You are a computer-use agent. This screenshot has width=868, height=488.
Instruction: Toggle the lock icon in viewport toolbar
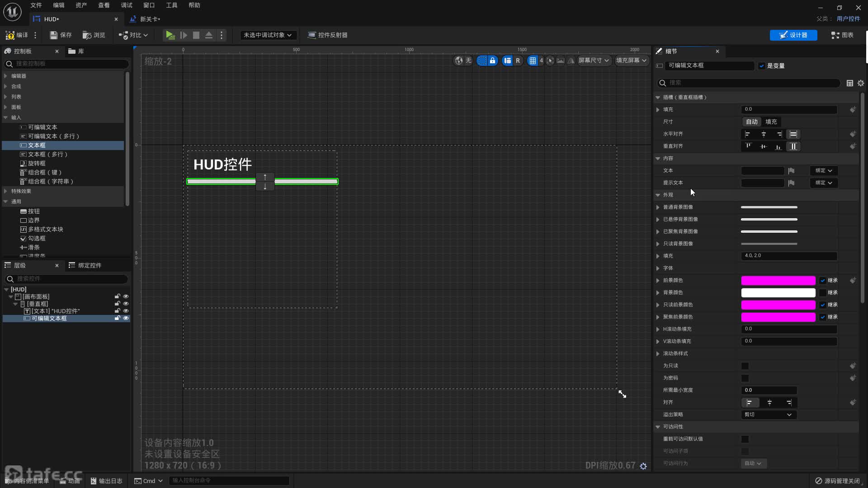[493, 61]
